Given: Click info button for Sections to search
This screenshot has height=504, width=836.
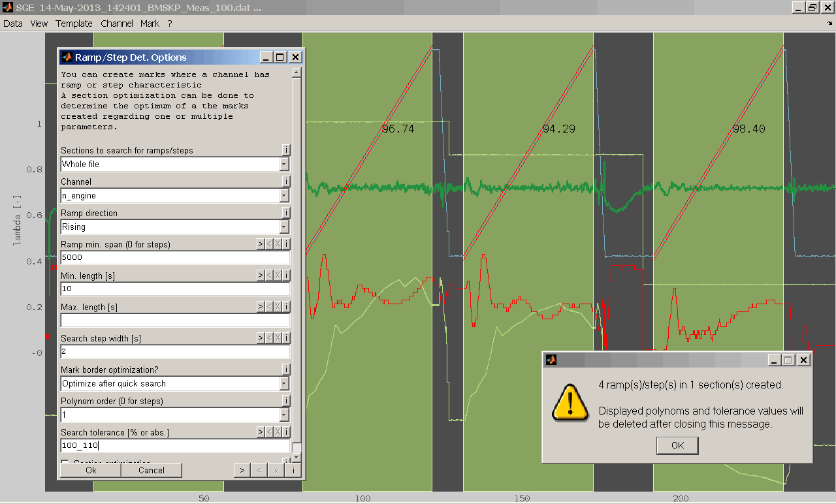Looking at the screenshot, I should pyautogui.click(x=286, y=150).
